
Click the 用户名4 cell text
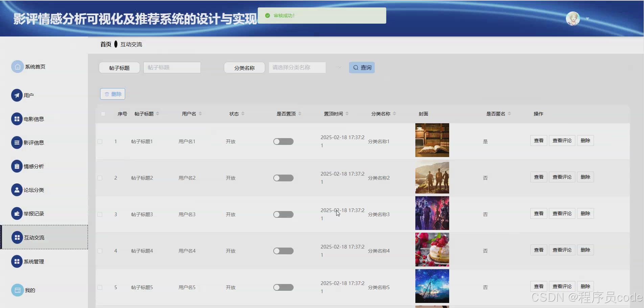(187, 251)
